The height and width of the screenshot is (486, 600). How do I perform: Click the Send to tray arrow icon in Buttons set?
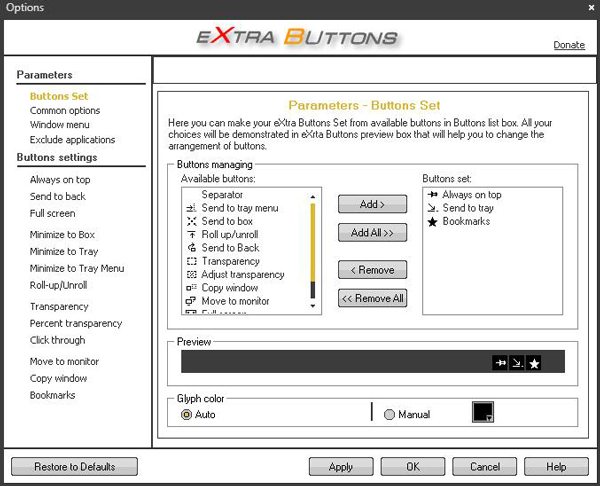[x=432, y=208]
